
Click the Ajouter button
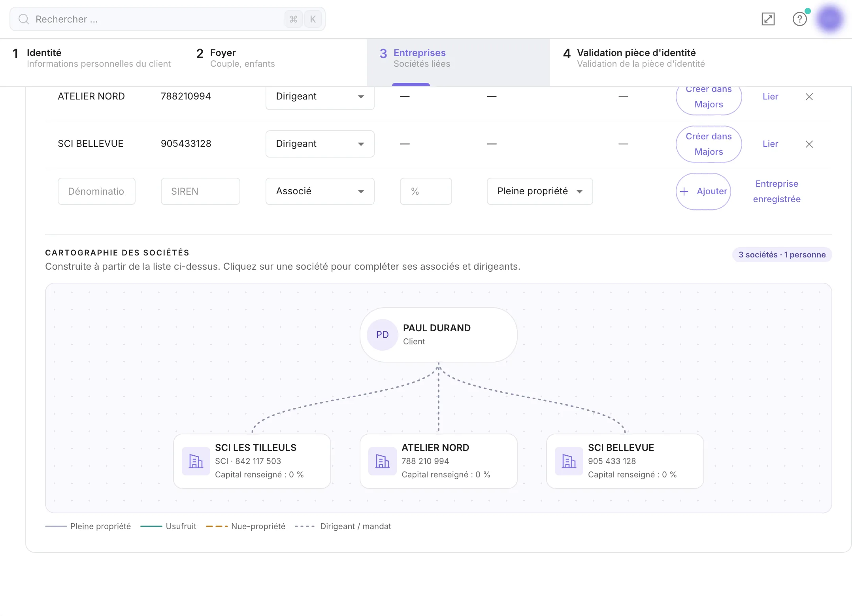click(703, 191)
